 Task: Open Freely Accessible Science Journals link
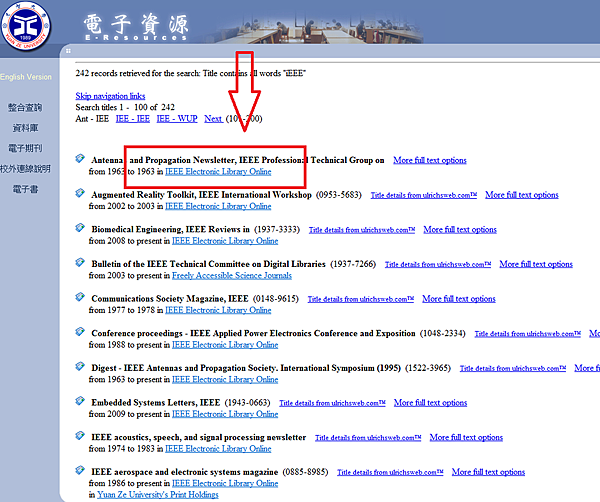[232, 275]
